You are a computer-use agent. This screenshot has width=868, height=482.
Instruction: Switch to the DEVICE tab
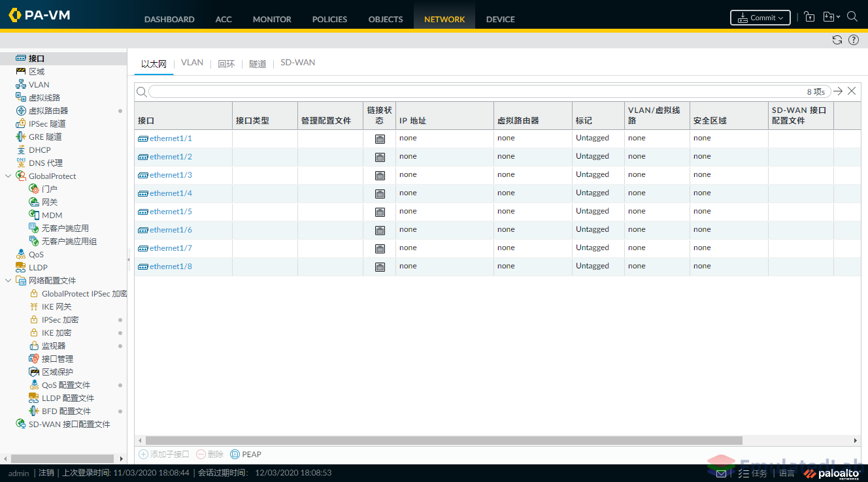pyautogui.click(x=501, y=19)
